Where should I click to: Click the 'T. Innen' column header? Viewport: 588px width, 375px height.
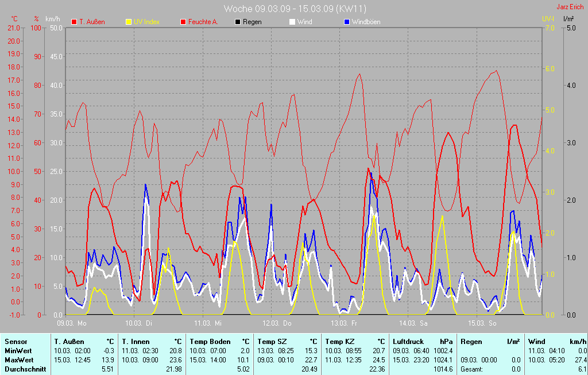click(x=136, y=342)
